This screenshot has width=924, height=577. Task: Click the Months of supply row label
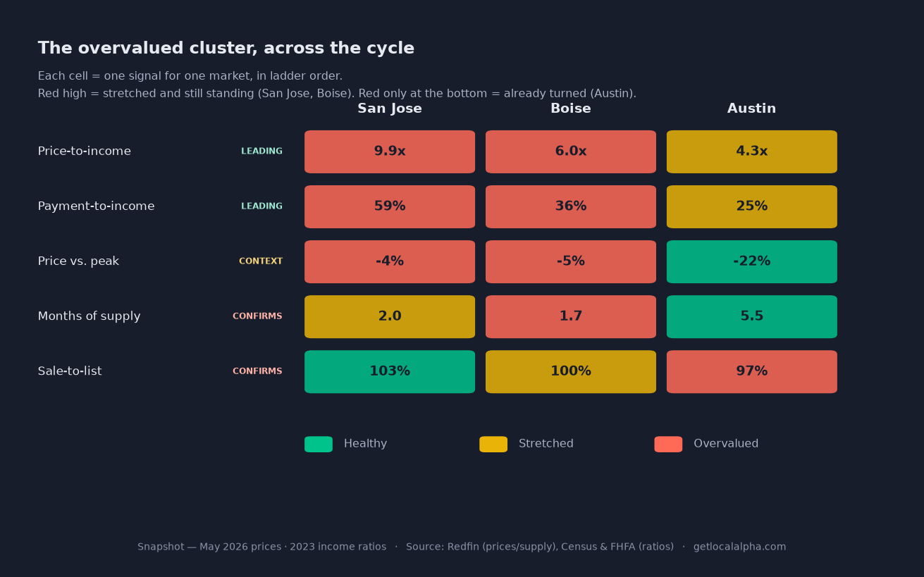point(90,316)
